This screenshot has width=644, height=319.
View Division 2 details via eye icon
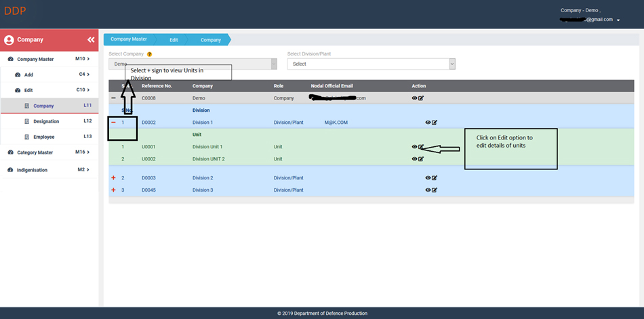click(428, 178)
